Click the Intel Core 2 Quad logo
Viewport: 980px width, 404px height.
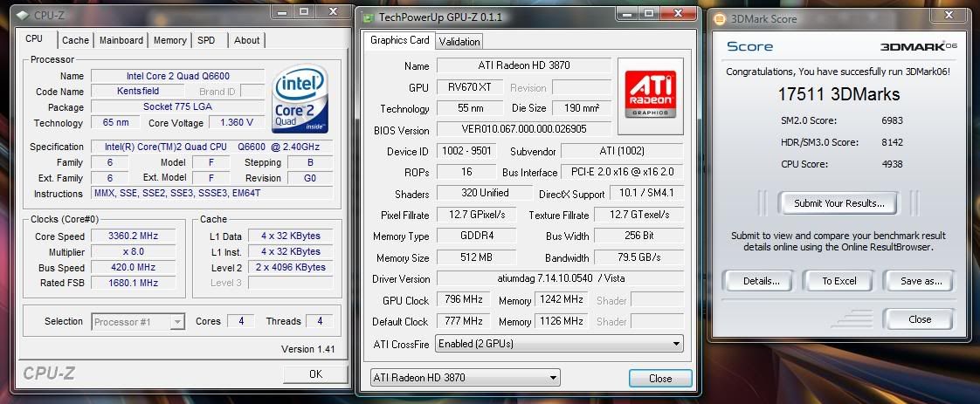pos(300,99)
